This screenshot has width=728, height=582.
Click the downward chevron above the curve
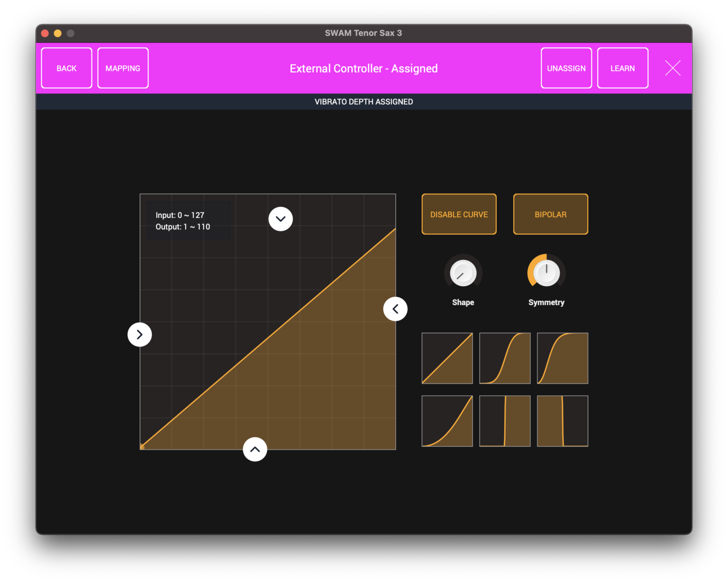(280, 218)
